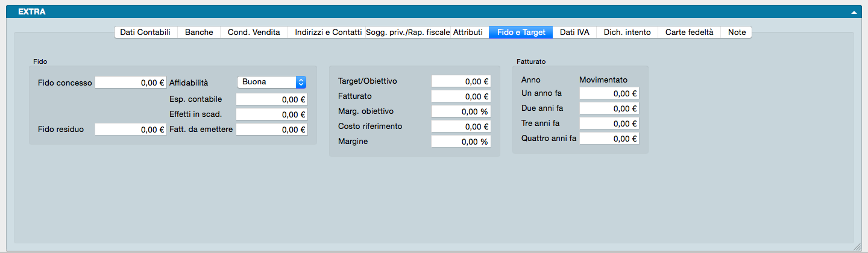Viewport: 868px width, 253px height.
Task: Collapse the EXTRA panel with the triangle
Action: (854, 12)
